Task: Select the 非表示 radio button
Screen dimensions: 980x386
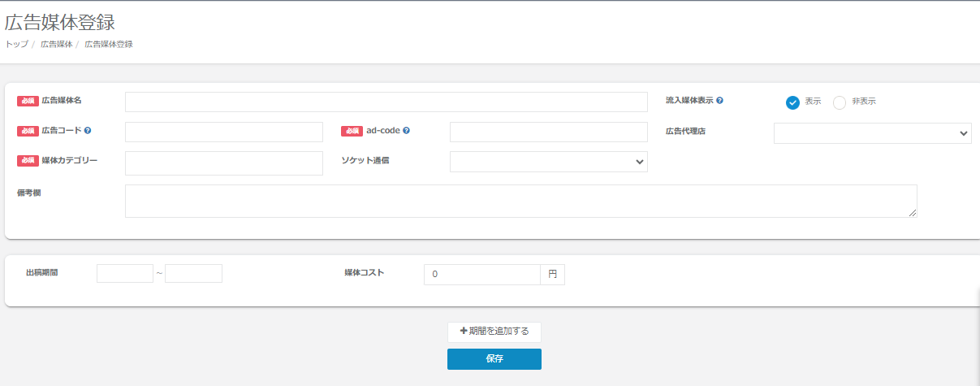Action: click(840, 102)
